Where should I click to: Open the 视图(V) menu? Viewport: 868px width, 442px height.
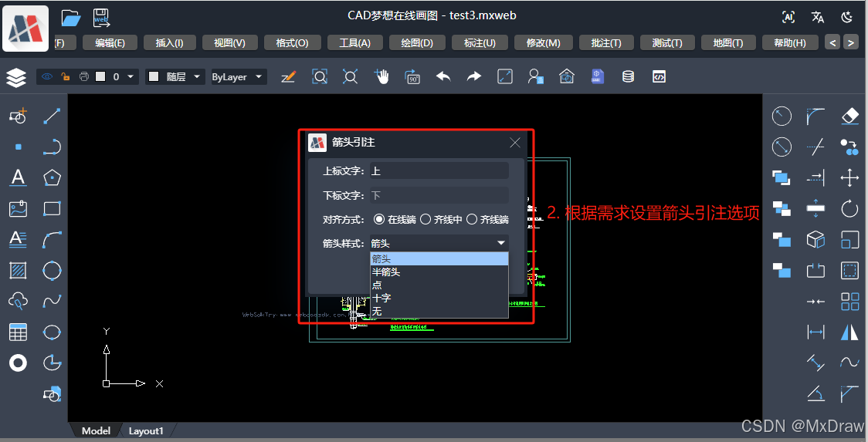[229, 42]
